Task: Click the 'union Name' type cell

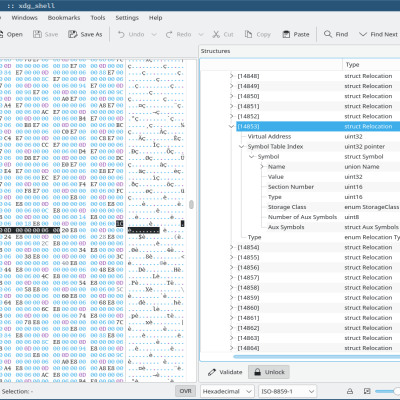Action: coord(362,167)
